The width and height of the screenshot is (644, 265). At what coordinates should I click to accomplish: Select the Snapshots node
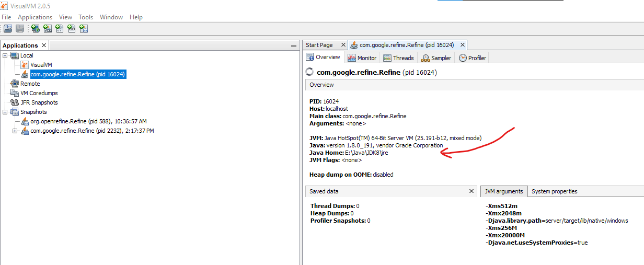(x=33, y=112)
